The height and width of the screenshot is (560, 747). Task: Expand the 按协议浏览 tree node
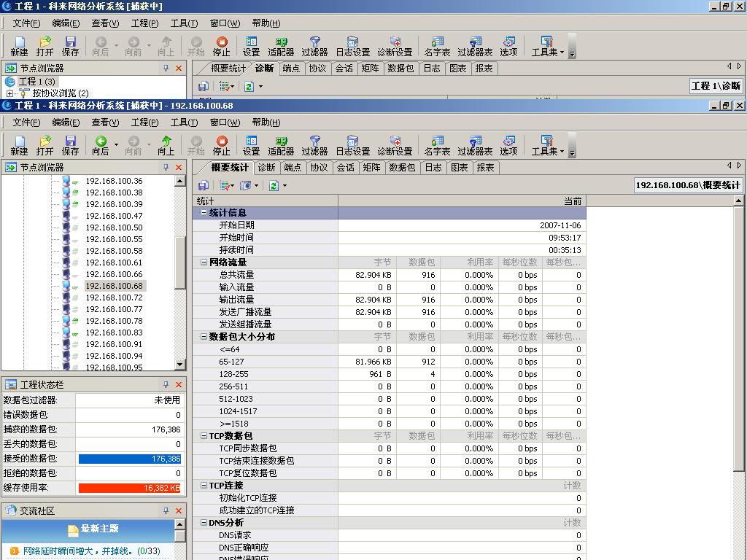[9, 93]
